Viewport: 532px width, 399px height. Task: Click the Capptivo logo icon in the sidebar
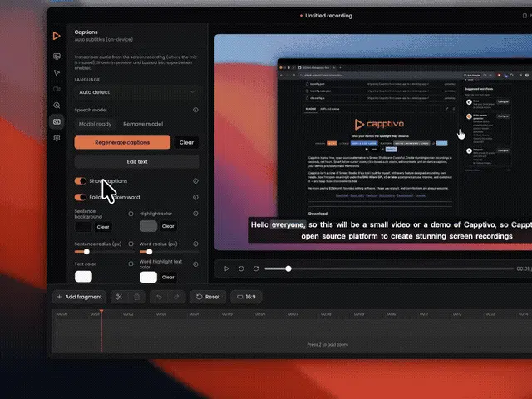tap(57, 36)
